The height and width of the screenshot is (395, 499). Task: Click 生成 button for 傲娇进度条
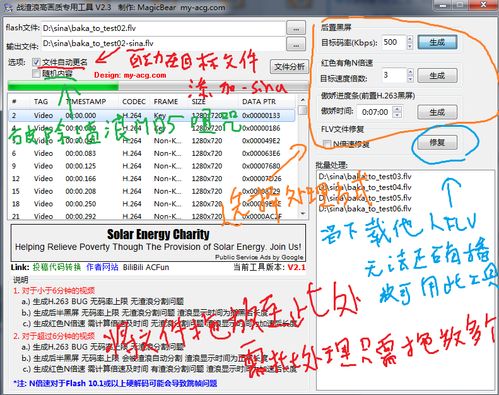click(437, 112)
